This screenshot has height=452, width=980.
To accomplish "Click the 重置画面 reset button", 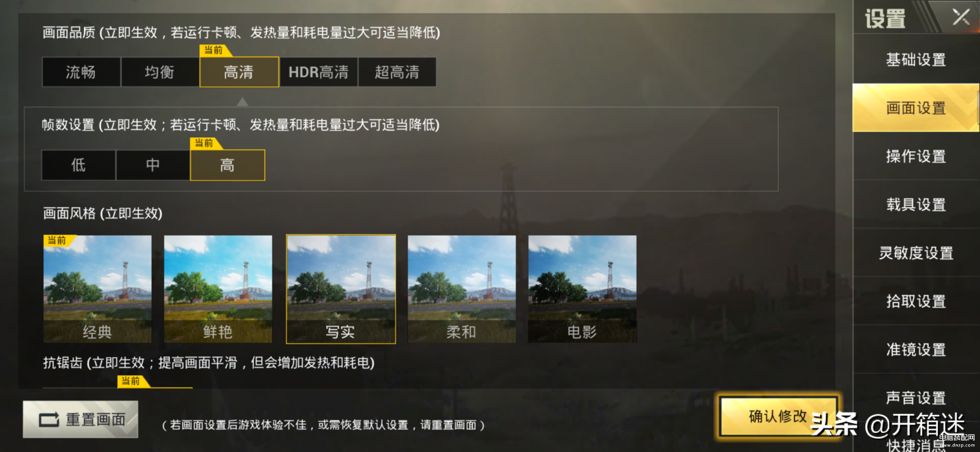I will pos(81,419).
